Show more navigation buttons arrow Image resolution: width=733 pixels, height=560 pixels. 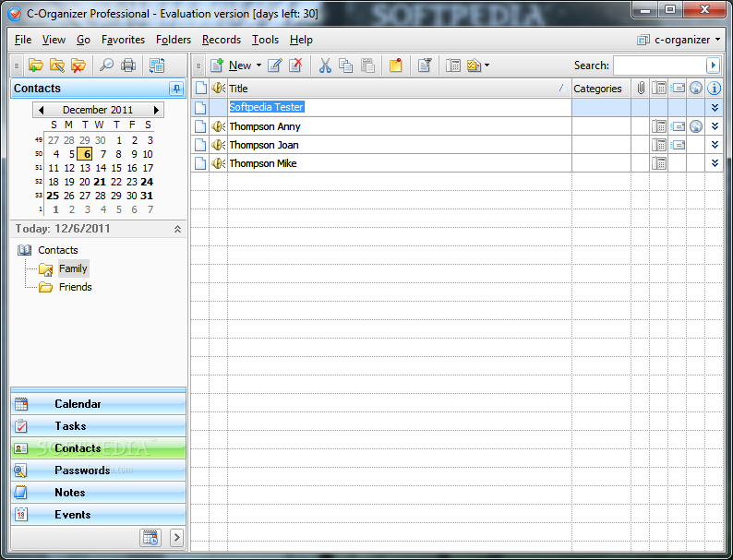pyautogui.click(x=176, y=538)
